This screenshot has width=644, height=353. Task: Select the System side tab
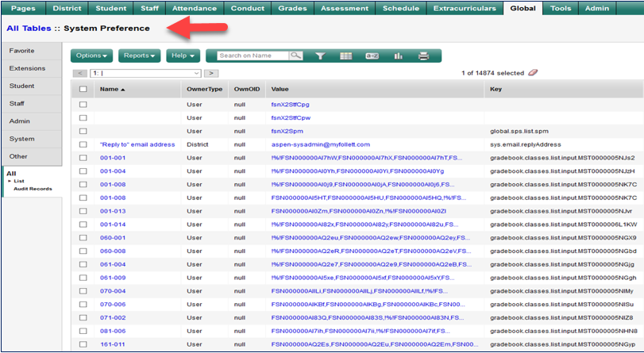32,139
